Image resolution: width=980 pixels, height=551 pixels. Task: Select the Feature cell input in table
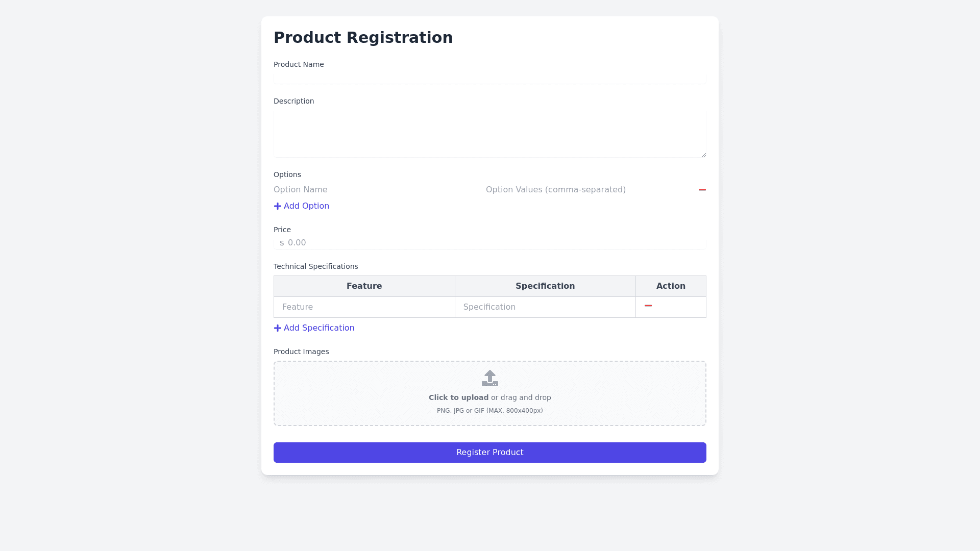point(364,307)
